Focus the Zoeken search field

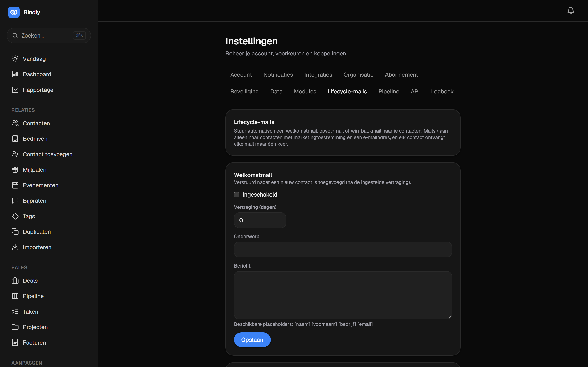pyautogui.click(x=49, y=35)
